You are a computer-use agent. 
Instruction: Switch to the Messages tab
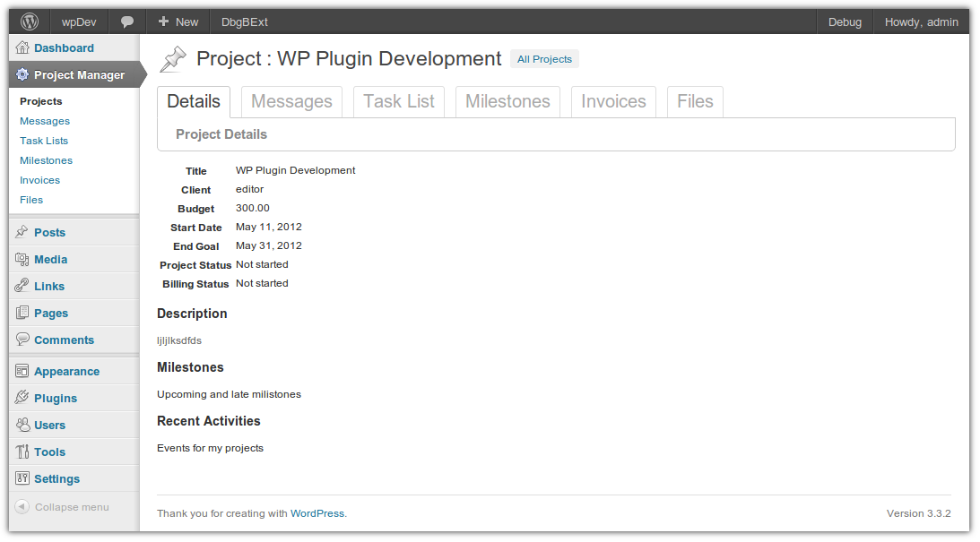click(x=291, y=102)
